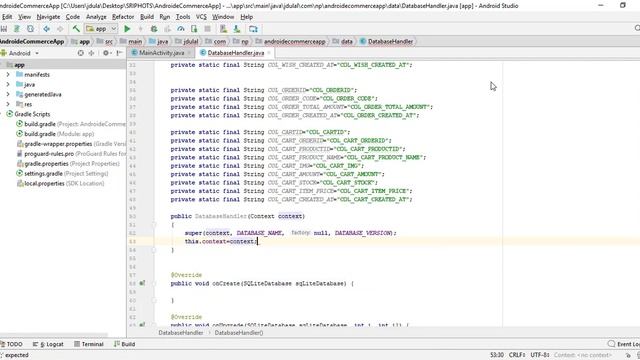Open the Project panel settings gear
Viewport: 640px width, 360px height.
106,53
